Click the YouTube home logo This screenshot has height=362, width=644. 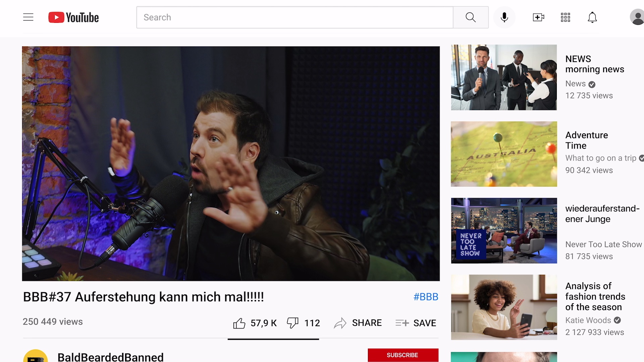(73, 17)
